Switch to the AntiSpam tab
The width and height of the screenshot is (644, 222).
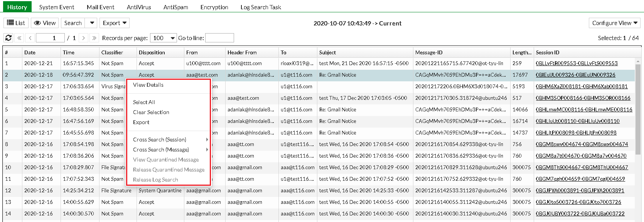click(175, 7)
